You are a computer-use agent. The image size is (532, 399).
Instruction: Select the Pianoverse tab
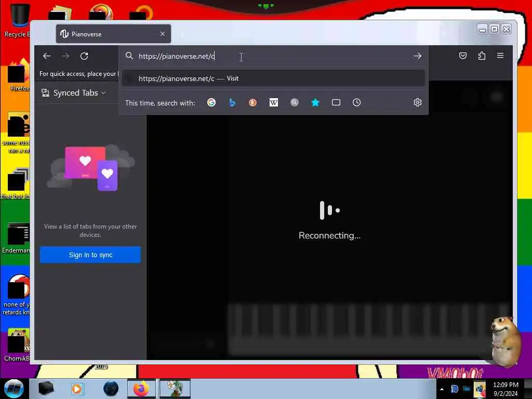tap(113, 34)
